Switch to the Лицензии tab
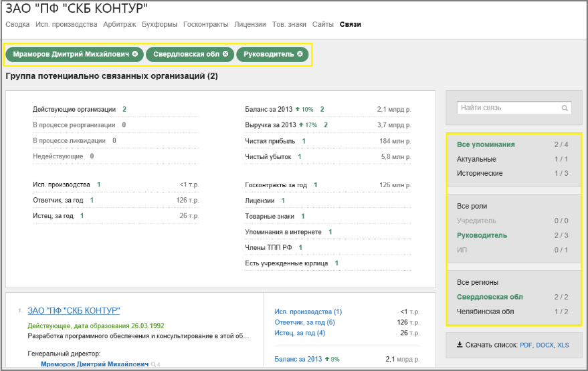This screenshot has width=588, height=371. pos(250,24)
